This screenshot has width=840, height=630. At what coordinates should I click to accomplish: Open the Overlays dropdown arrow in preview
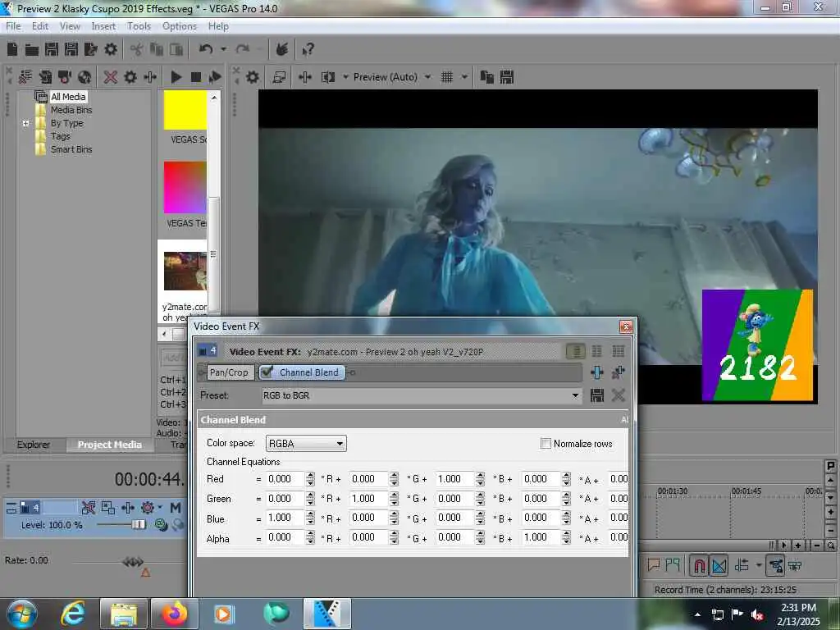[464, 77]
